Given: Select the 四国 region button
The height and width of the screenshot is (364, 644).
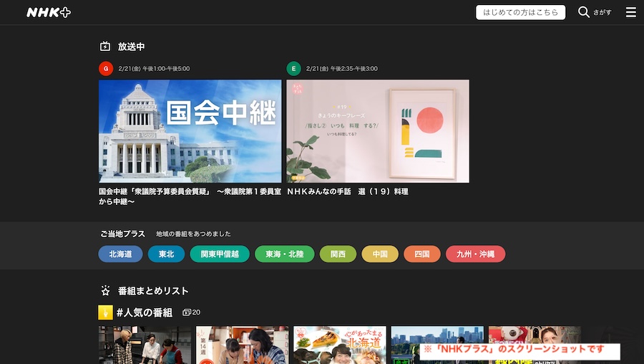Looking at the screenshot, I should (421, 254).
